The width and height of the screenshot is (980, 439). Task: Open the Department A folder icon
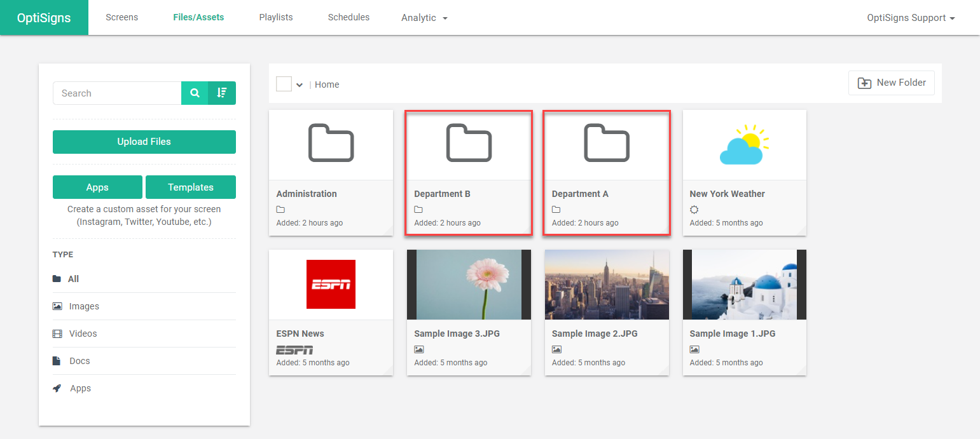[607, 143]
